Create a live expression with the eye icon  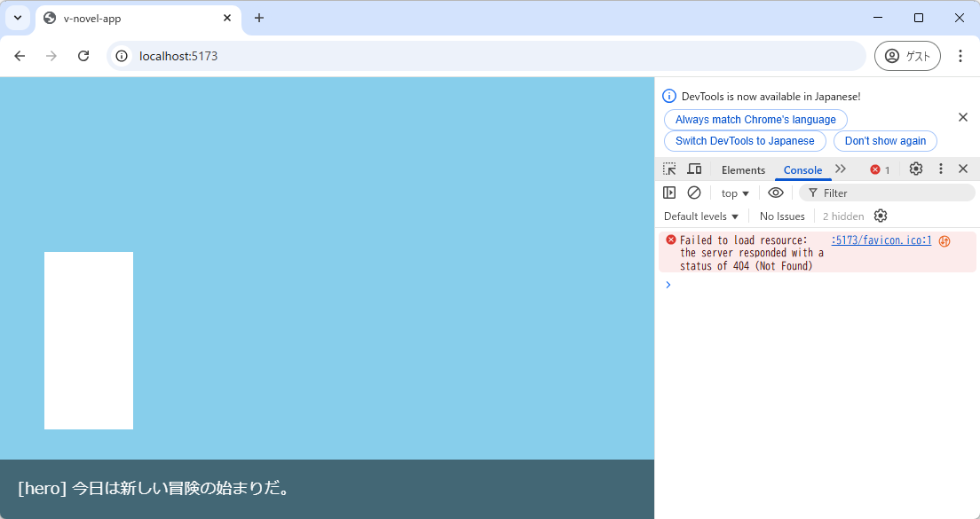point(776,193)
